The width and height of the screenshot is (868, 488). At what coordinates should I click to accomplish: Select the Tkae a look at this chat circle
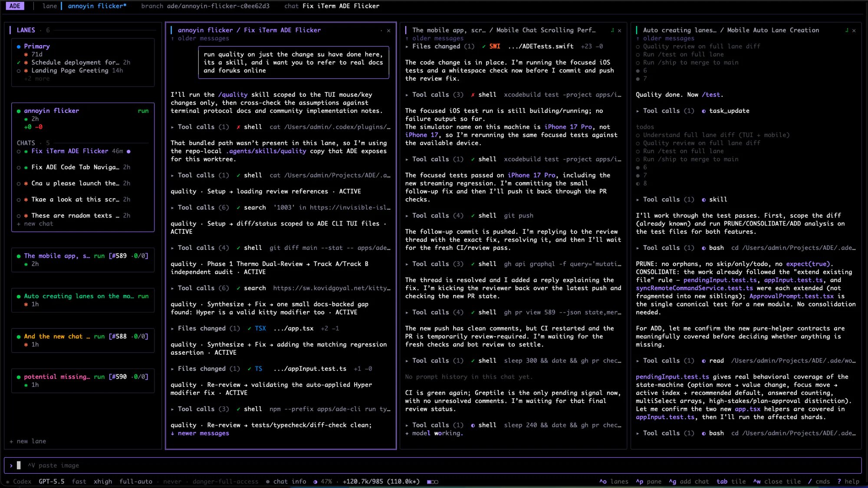[19, 200]
